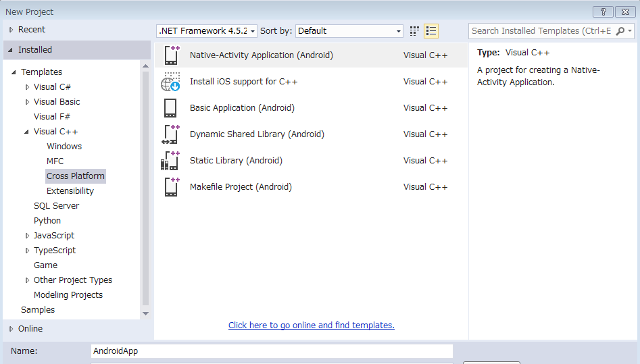The height and width of the screenshot is (364, 640).
Task: Click the search magnifier icon
Action: (620, 31)
